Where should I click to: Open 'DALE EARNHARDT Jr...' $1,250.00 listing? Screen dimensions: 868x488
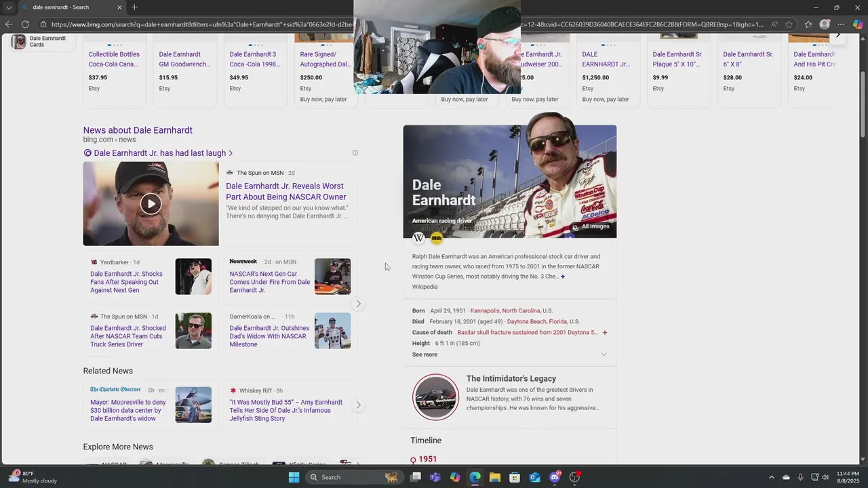point(606,60)
